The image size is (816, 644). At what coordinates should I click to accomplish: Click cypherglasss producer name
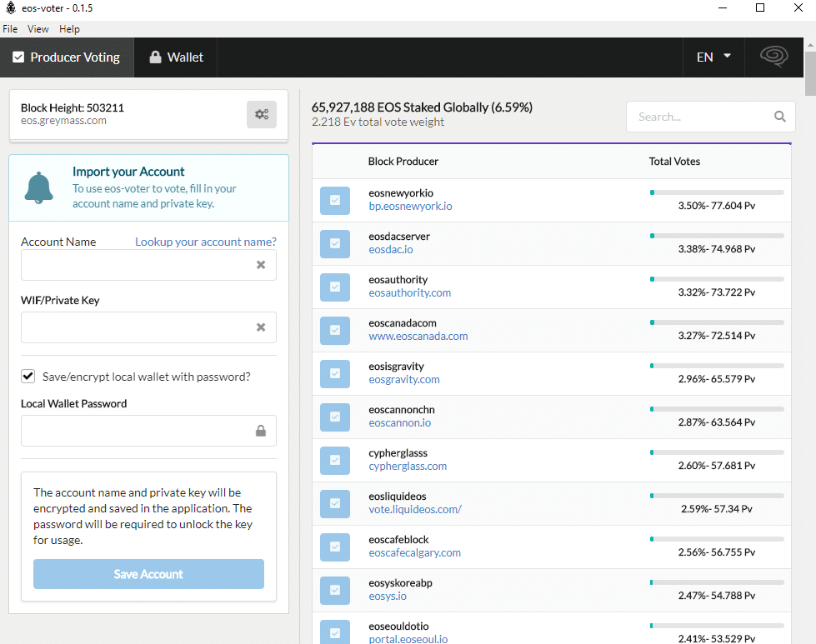(398, 453)
